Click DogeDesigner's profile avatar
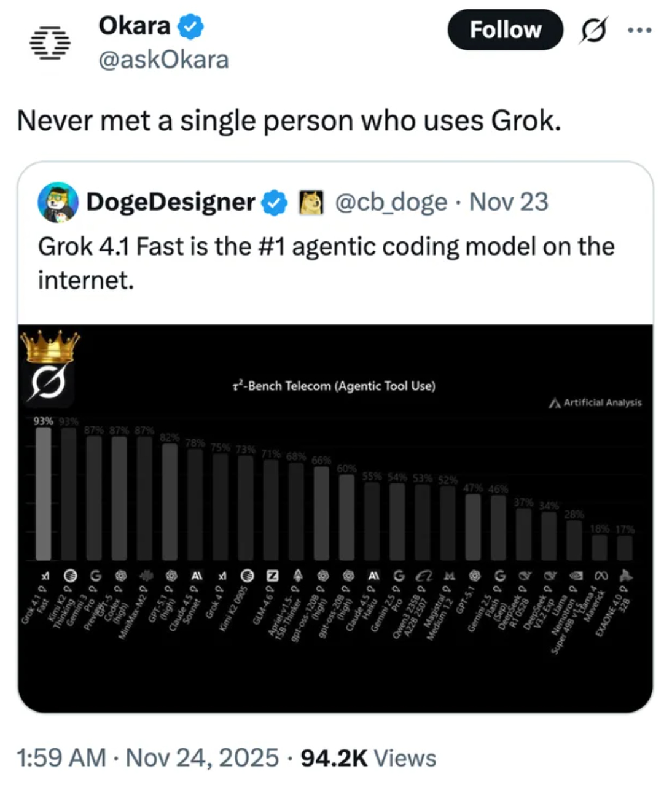Image resolution: width=672 pixels, height=785 pixels. 59,203
